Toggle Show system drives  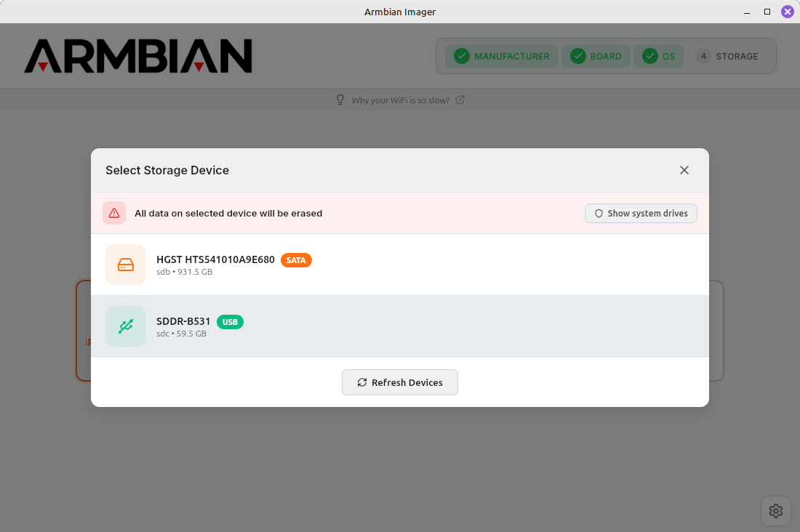[x=640, y=213]
